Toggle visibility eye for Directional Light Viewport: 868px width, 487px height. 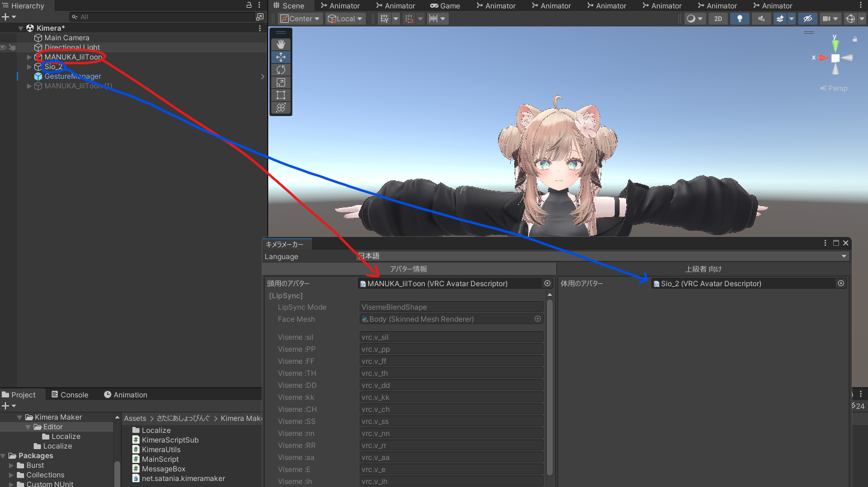(x=4, y=47)
